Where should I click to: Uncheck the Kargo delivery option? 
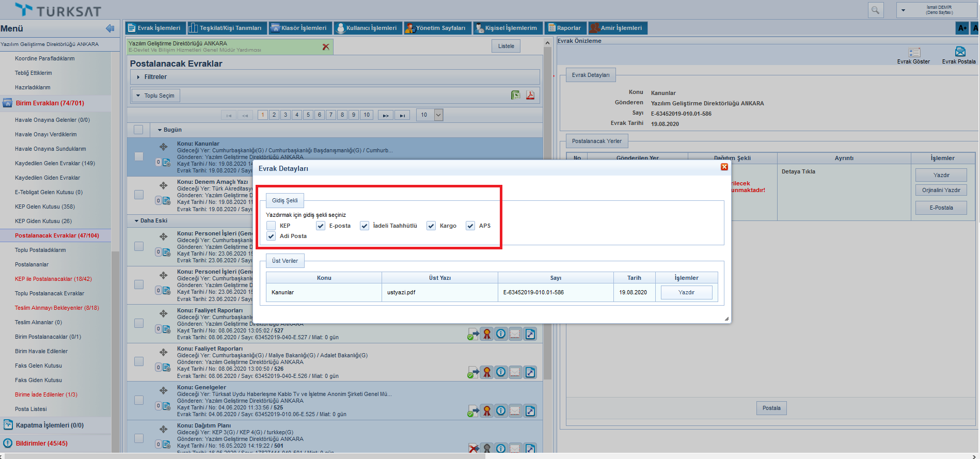click(431, 226)
